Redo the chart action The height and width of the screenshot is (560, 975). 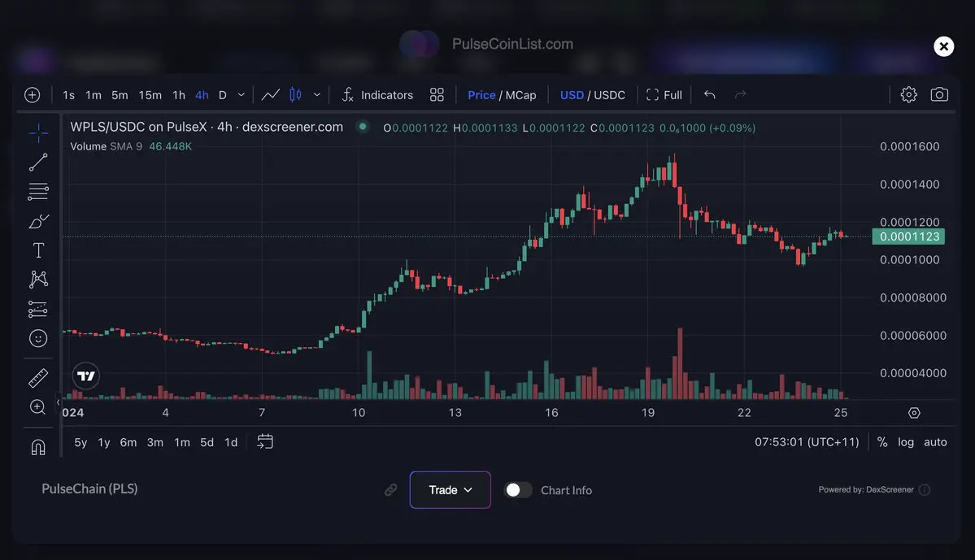pyautogui.click(x=740, y=94)
